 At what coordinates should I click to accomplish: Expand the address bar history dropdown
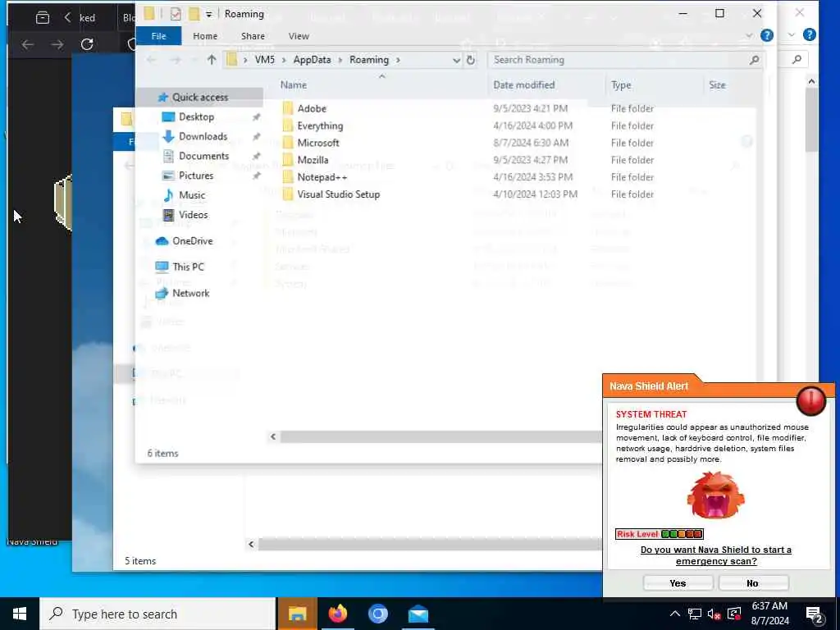pyautogui.click(x=456, y=60)
